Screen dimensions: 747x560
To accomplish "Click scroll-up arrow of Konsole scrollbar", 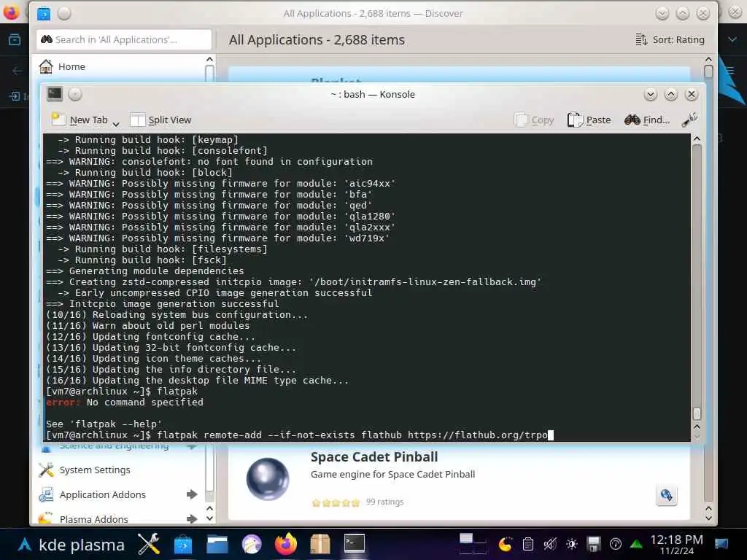I will pos(697,139).
